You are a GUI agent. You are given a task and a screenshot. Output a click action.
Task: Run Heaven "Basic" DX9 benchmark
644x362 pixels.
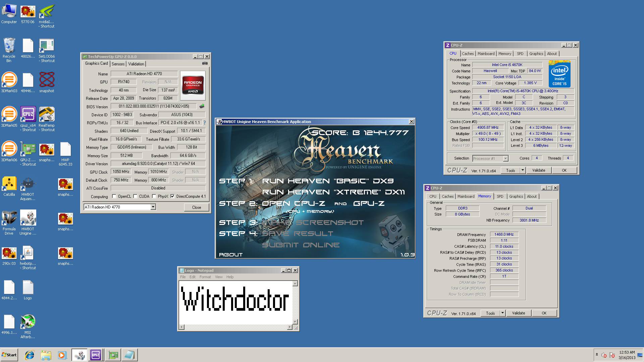(x=328, y=181)
